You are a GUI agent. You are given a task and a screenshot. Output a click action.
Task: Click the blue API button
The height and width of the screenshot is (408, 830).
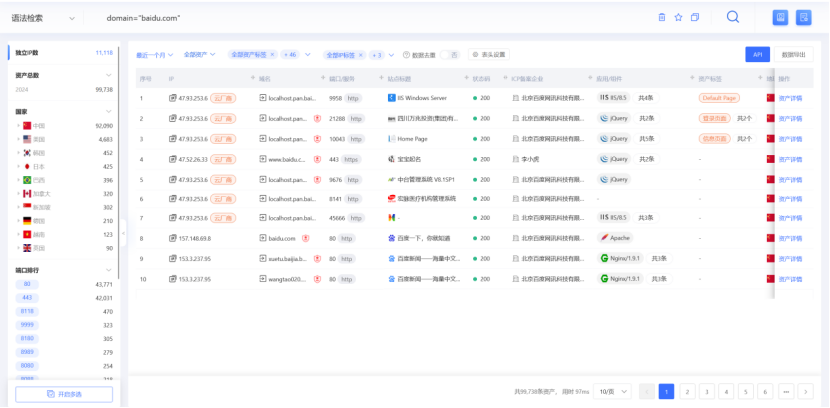point(757,55)
